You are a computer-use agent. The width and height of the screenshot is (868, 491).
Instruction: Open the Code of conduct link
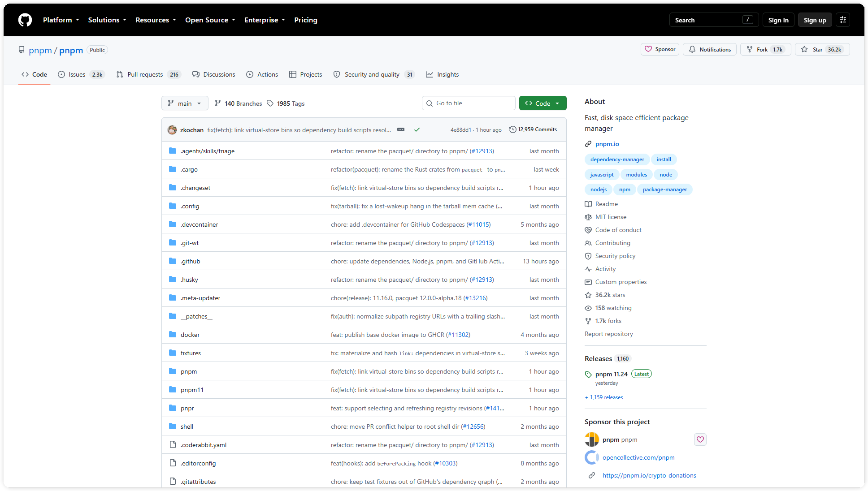[618, 230]
